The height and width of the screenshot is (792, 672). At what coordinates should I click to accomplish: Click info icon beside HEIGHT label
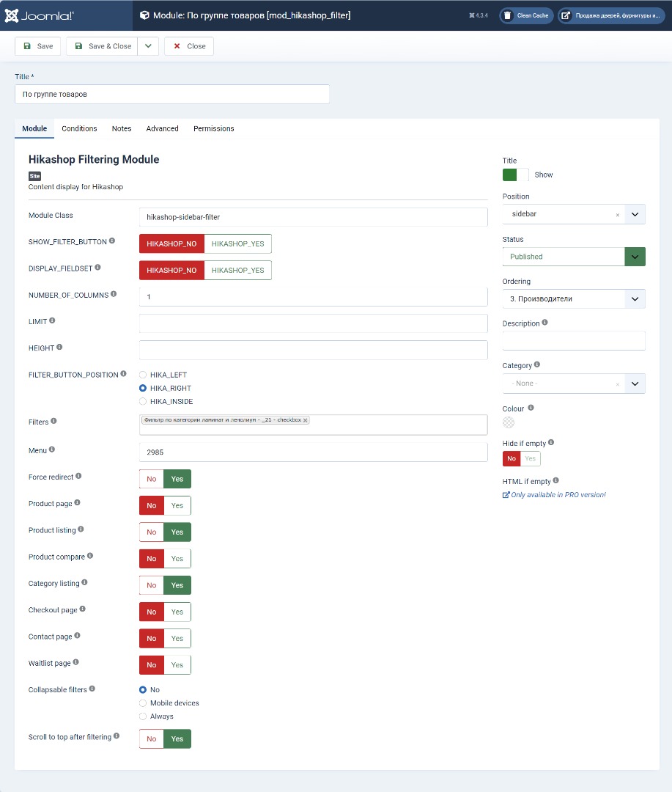pyautogui.click(x=59, y=347)
